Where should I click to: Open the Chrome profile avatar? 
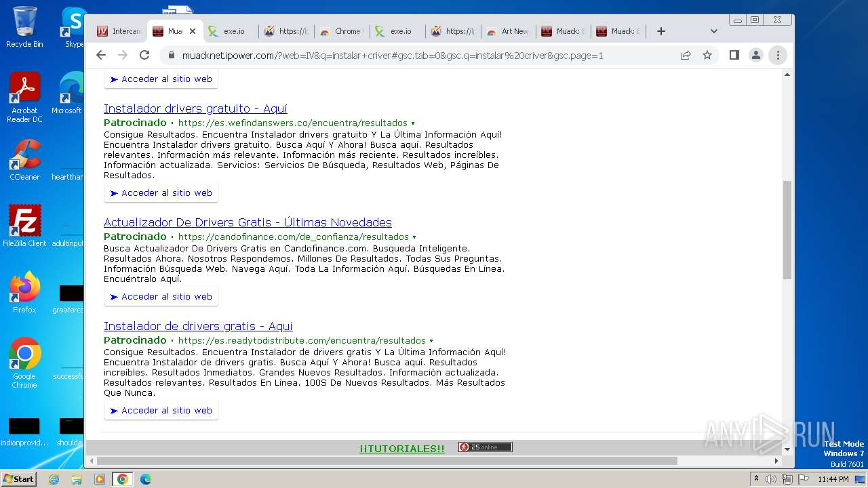[755, 56]
